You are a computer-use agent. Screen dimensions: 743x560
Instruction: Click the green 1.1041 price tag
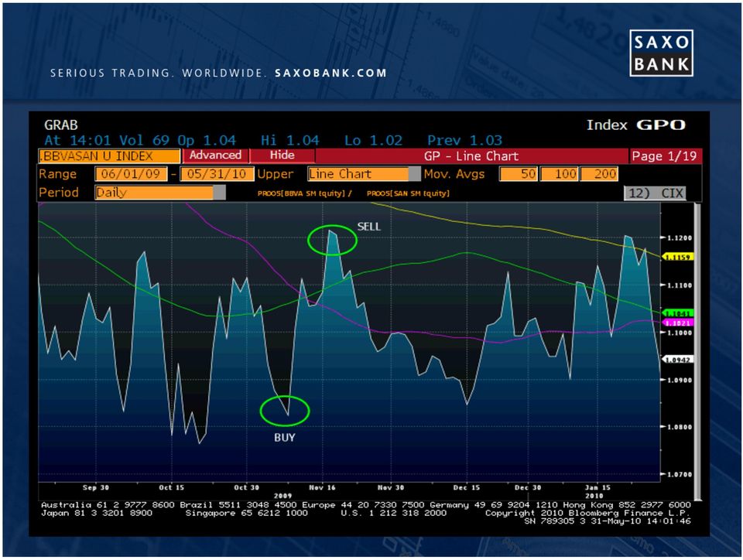(678, 313)
